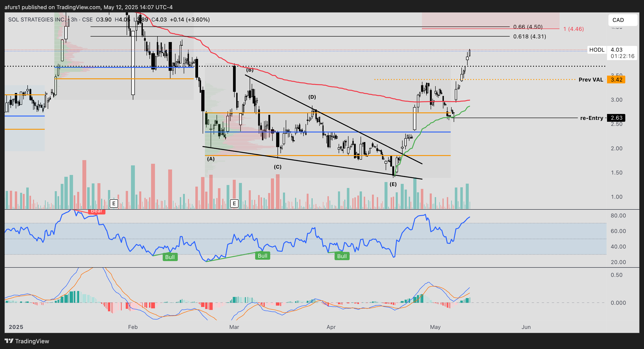
Task: Click the TradingView logo at bottom left
Action: click(27, 341)
